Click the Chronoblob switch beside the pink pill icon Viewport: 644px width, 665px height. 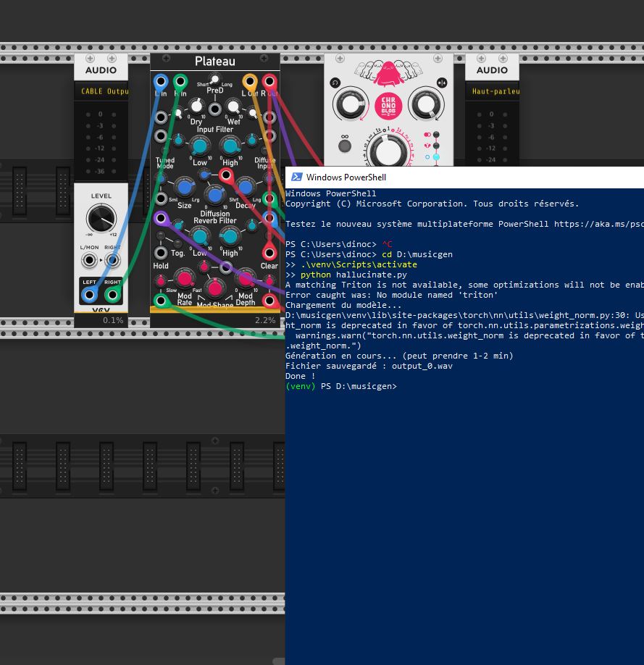pyautogui.click(x=436, y=135)
